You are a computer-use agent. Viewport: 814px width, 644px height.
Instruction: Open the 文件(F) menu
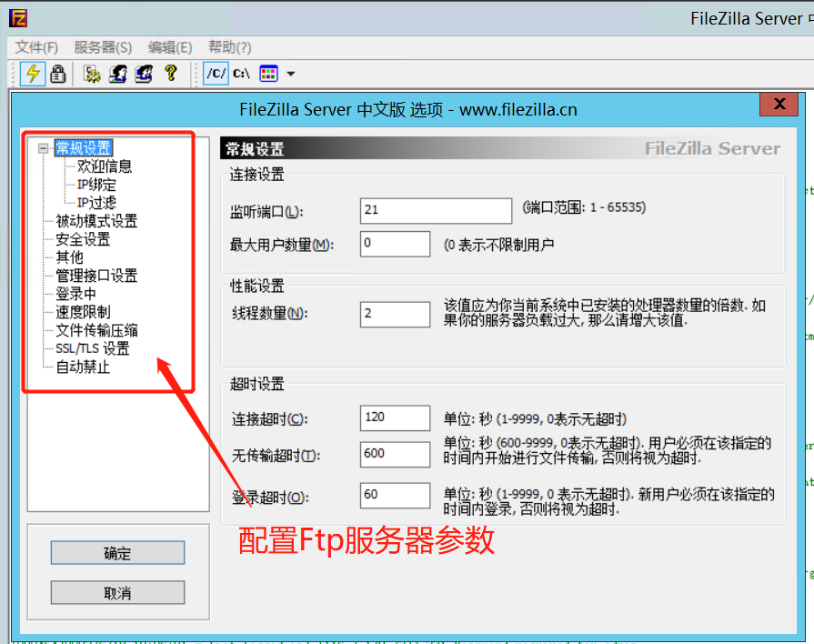click(36, 47)
